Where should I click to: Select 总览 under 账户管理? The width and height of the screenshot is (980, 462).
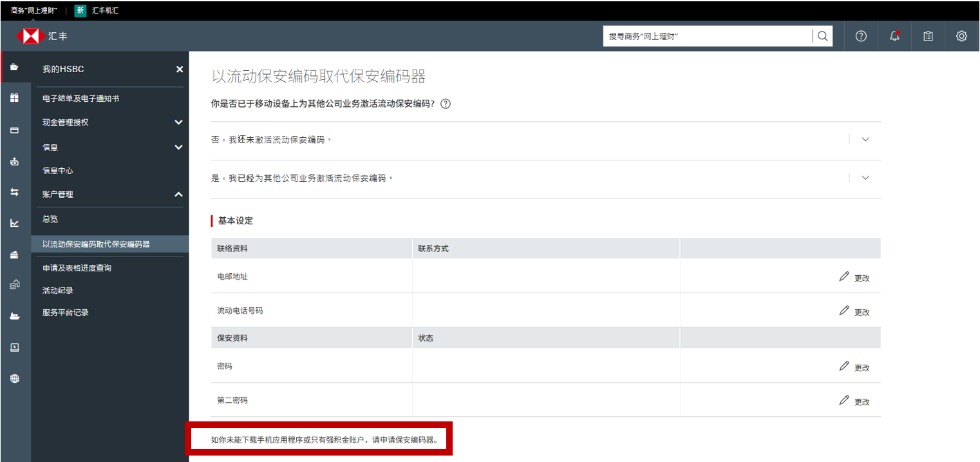pyautogui.click(x=50, y=219)
